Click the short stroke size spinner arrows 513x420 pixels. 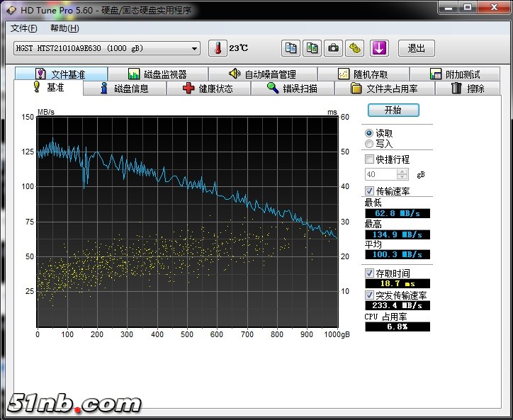click(402, 174)
